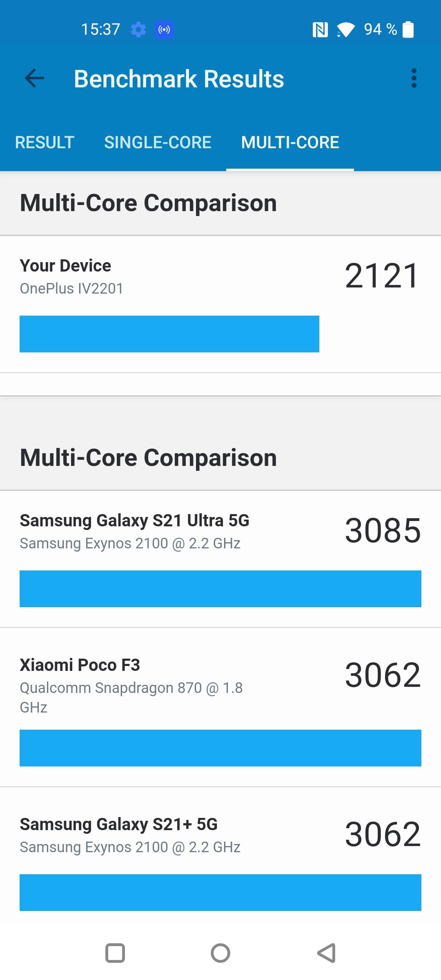
Task: Switch to the RESULT tab
Action: coord(45,143)
